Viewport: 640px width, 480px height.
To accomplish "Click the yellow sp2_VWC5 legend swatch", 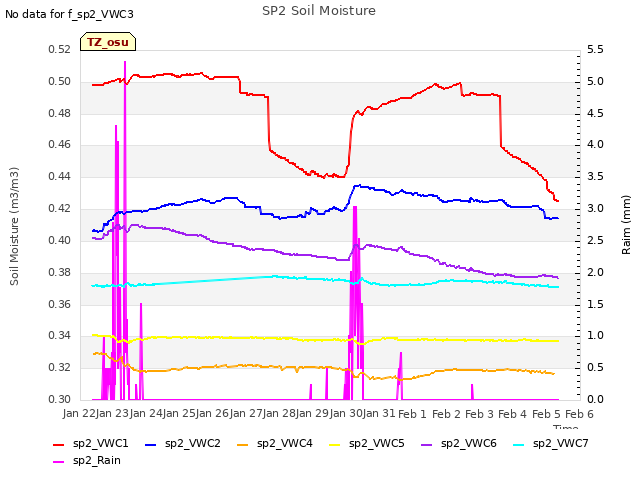I will coord(335,444).
